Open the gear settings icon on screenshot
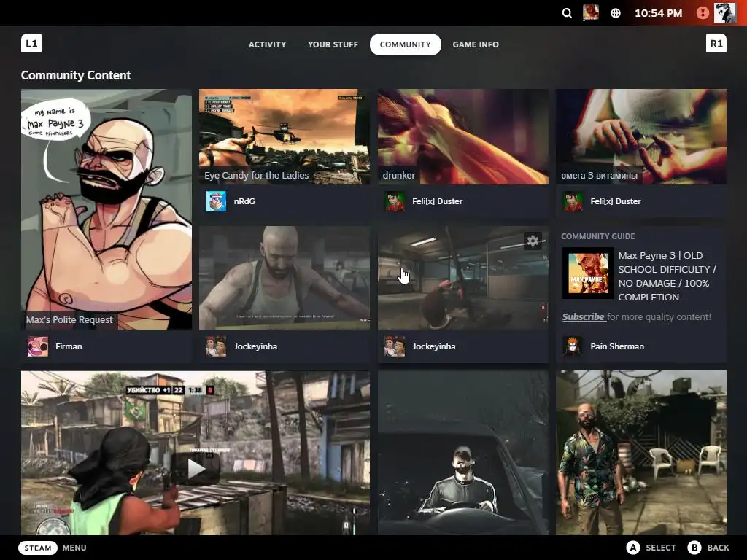Image resolution: width=747 pixels, height=560 pixels. (x=533, y=241)
